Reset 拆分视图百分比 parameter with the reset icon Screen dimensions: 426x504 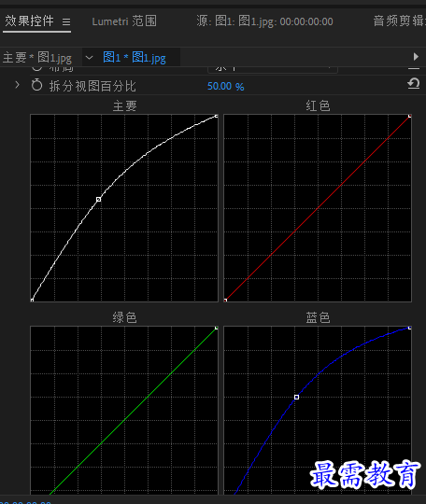click(414, 84)
